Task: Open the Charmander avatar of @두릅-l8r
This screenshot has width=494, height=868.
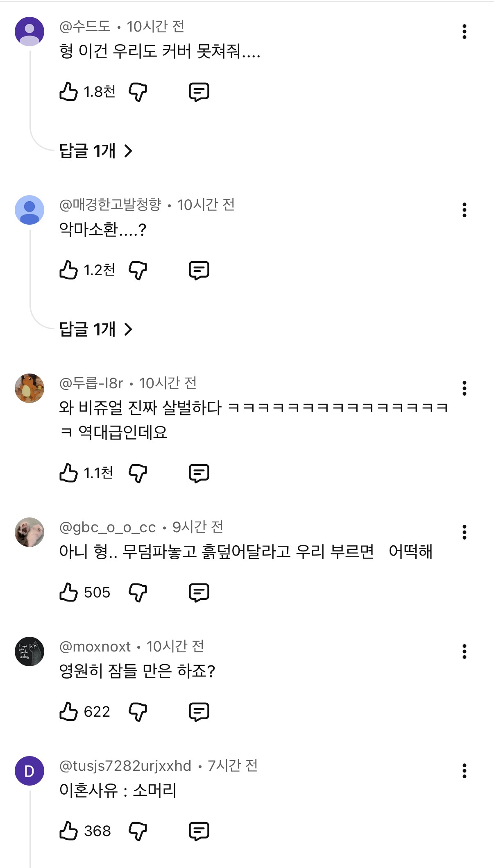Action: point(29,388)
